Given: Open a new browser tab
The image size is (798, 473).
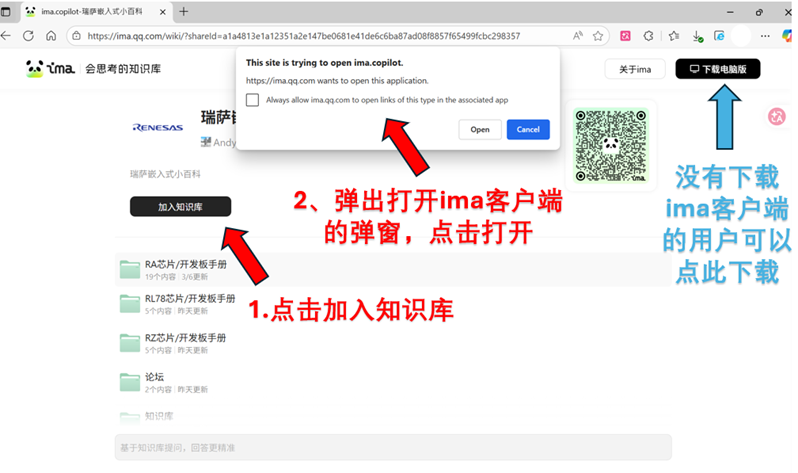Looking at the screenshot, I should (184, 11).
